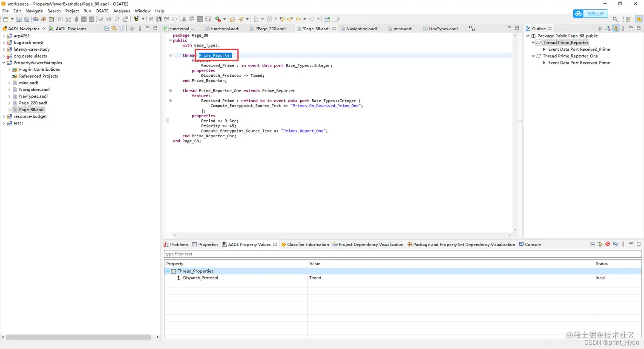Viewport: 644px width, 349px height.
Task: Click the Back navigation arrow in toolbar
Action: pyautogui.click(x=299, y=19)
